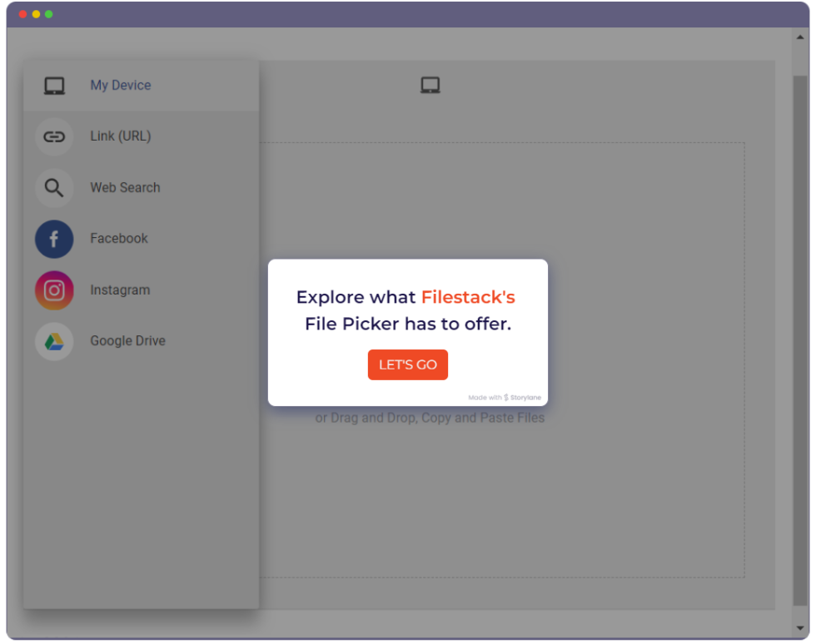Click the computer icon above the upload area
Image resolution: width=816 pixels, height=644 pixels.
[430, 84]
